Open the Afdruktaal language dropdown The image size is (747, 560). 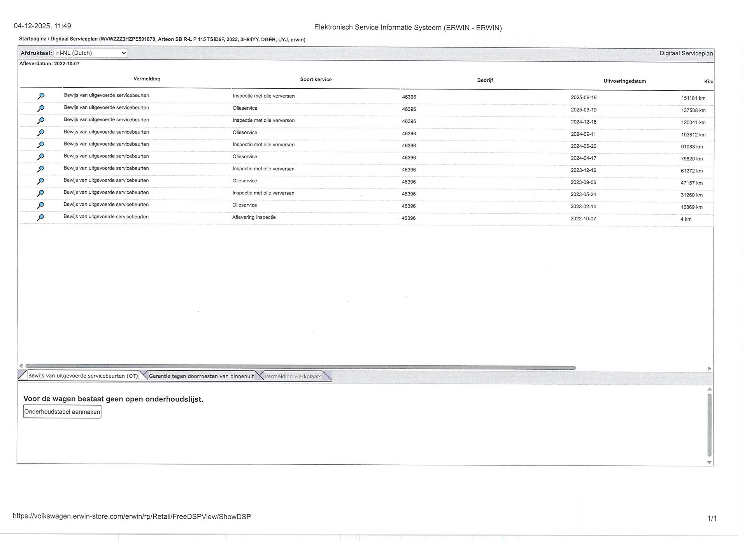[91, 53]
